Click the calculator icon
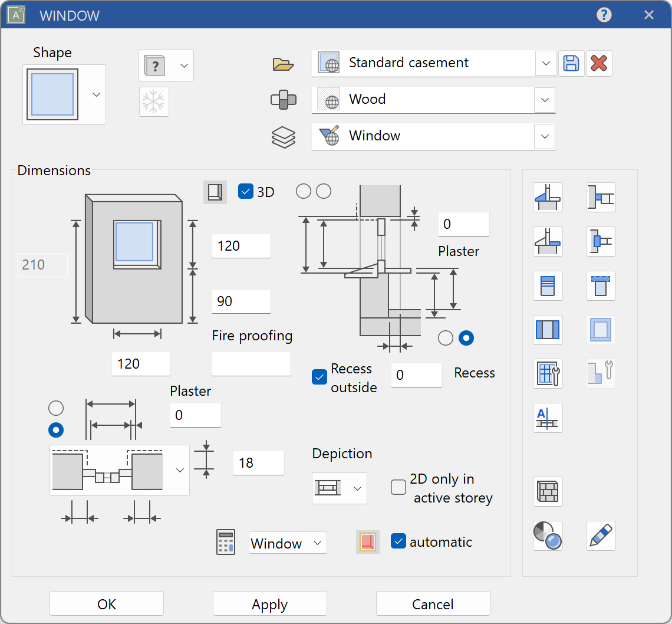Viewport: 672px width, 624px height. 226,542
